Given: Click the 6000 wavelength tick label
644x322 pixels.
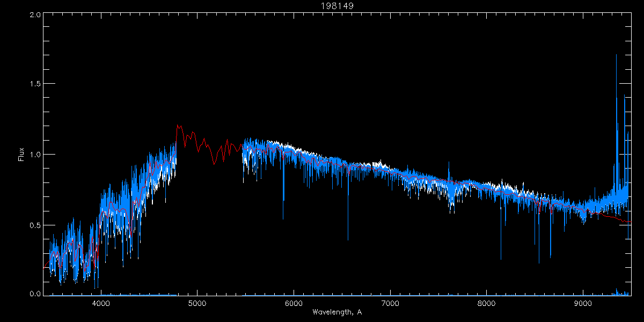Looking at the screenshot, I should pos(294,303).
